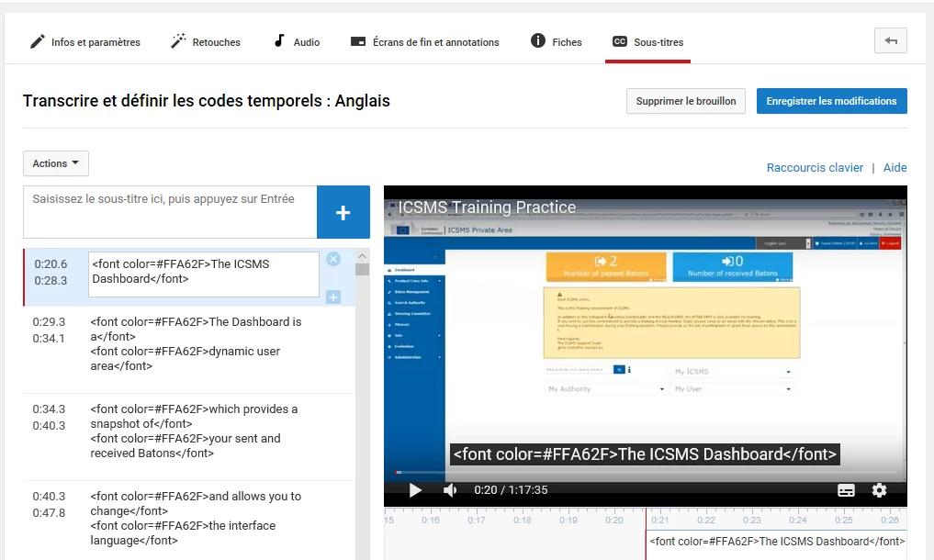Click the back arrow button
Image resolution: width=934 pixels, height=560 pixels.
click(891, 40)
